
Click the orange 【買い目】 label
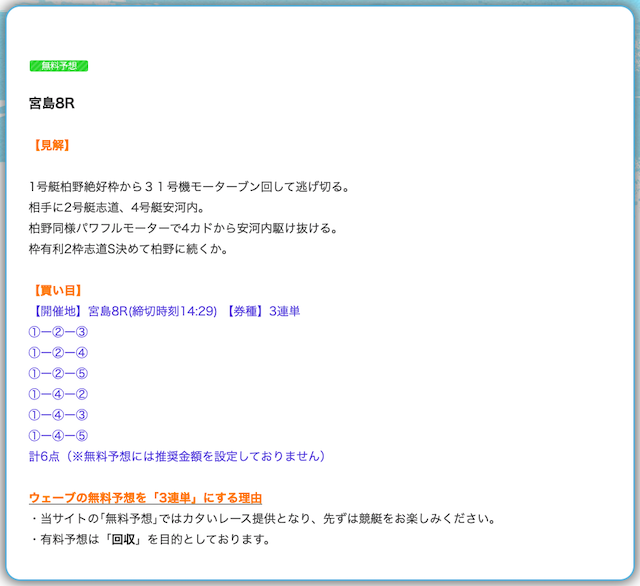[58, 291]
